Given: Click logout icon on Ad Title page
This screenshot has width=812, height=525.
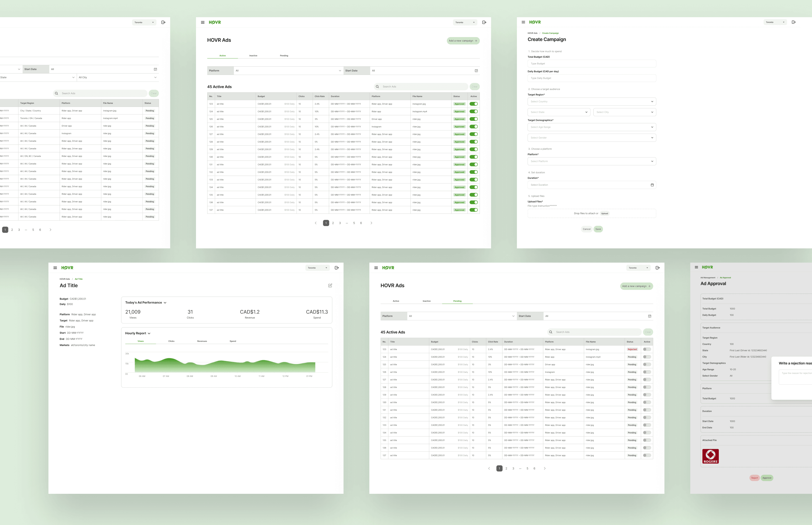Looking at the screenshot, I should 336,268.
